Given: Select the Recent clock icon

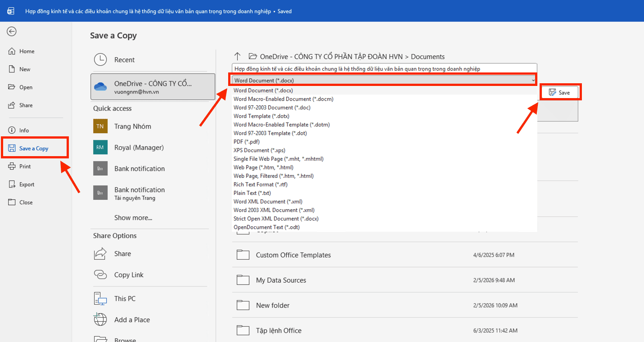Looking at the screenshot, I should coord(100,60).
